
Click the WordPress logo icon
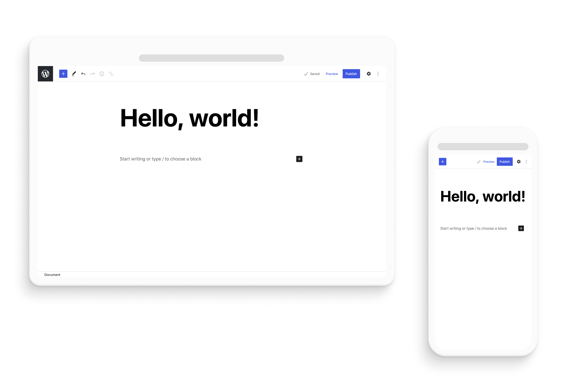[46, 74]
